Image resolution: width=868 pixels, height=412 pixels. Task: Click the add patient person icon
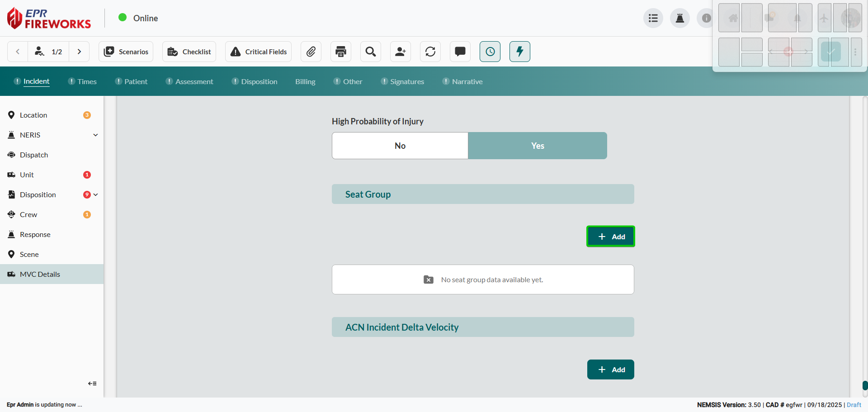[401, 52]
